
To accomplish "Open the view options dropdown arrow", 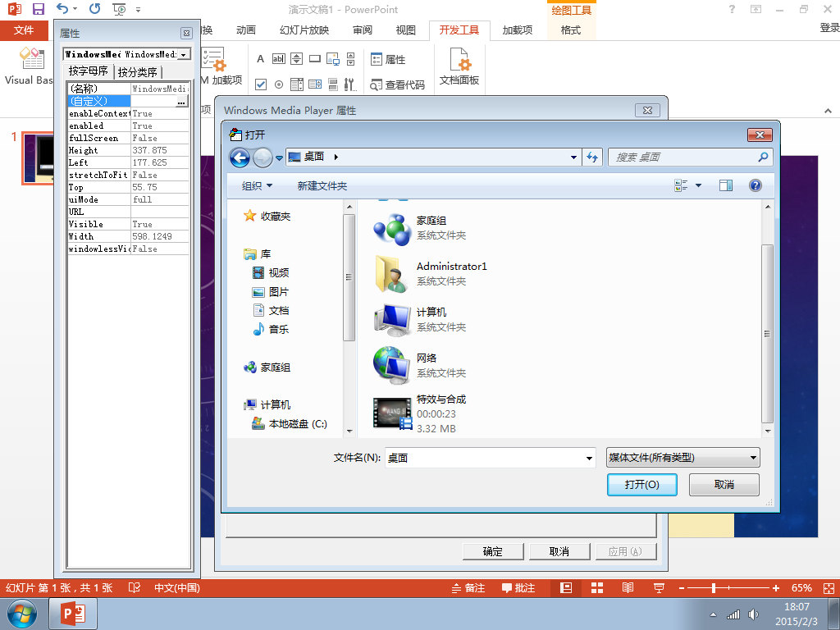I will pos(698,185).
